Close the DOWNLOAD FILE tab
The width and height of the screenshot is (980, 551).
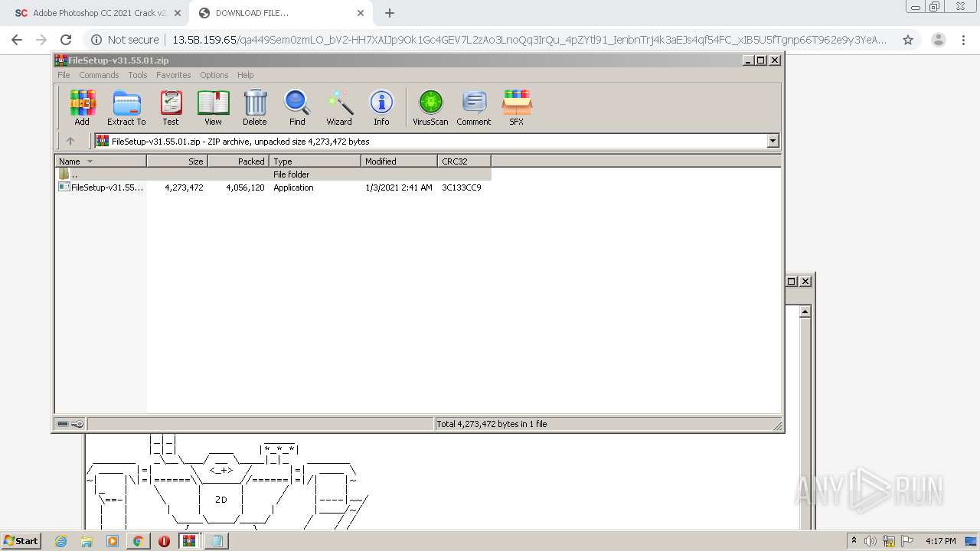point(361,13)
